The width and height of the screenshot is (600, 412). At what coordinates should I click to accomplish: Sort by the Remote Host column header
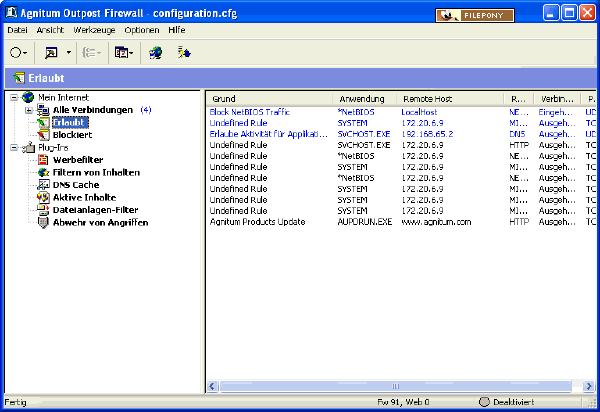[x=450, y=99]
